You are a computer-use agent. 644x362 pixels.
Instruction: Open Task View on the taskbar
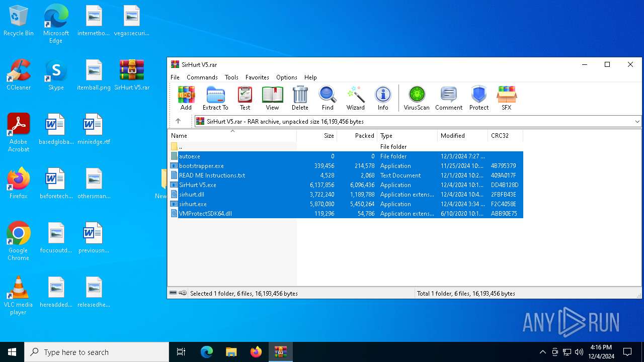[181, 352]
